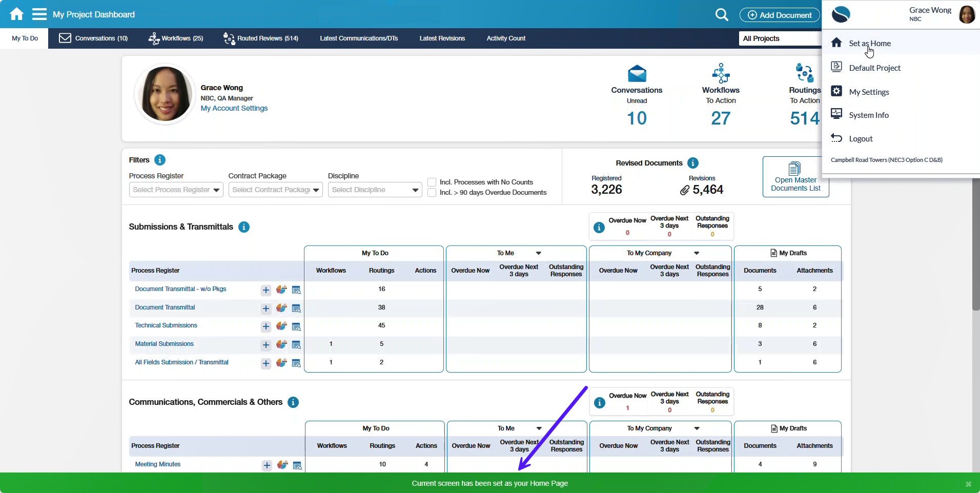The height and width of the screenshot is (493, 980).
Task: Click the Filters info icon
Action: point(160,160)
